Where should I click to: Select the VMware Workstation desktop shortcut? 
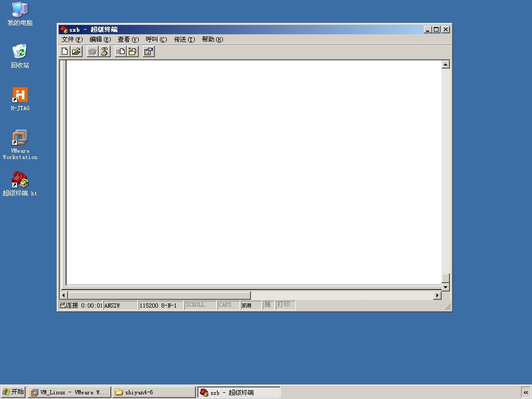pyautogui.click(x=20, y=144)
